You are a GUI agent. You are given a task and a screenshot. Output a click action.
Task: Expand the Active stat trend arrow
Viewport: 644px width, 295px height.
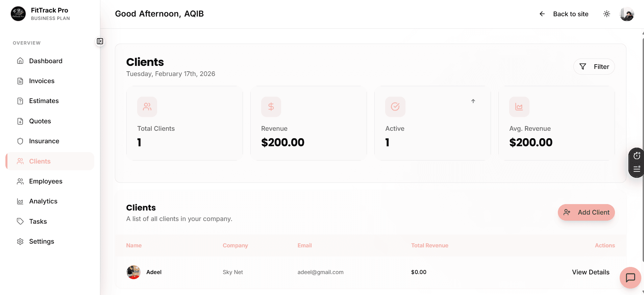point(473,101)
